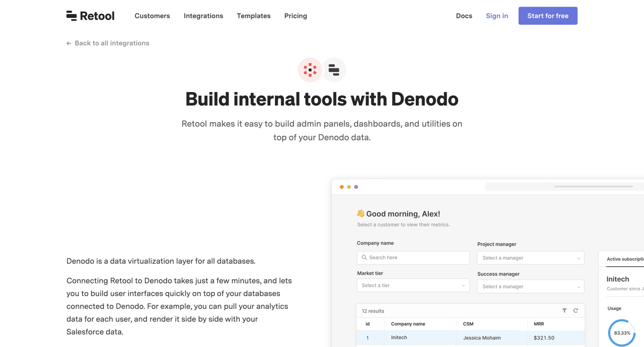Click the waving hand emoji
The height and width of the screenshot is (347, 644).
(361, 213)
